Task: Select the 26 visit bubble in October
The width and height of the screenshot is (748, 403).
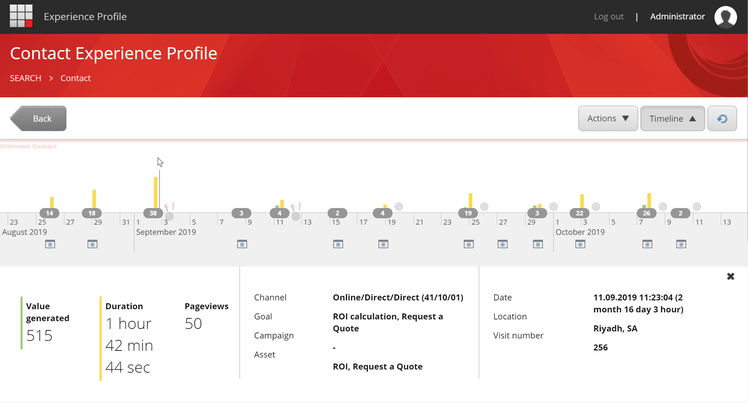Action: (646, 213)
